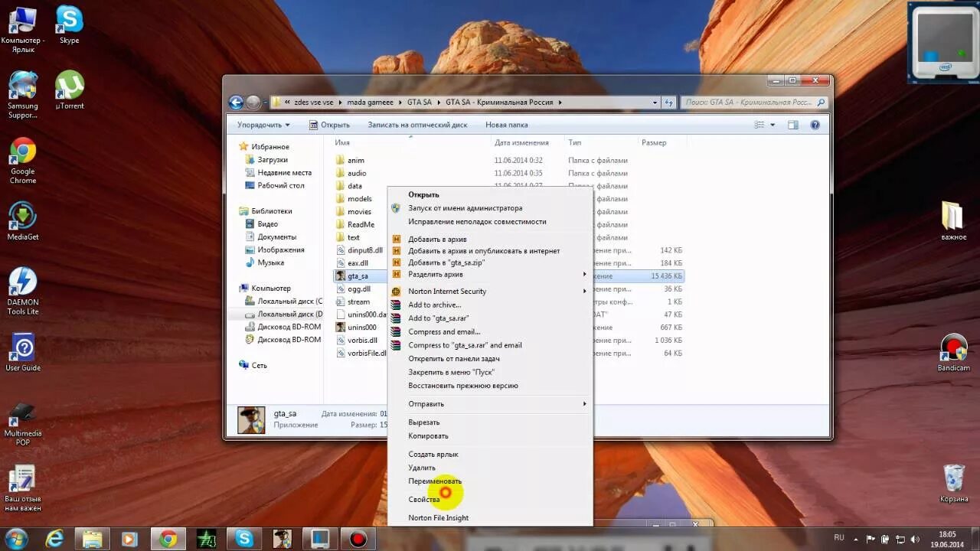Screen dimensions: 980x551
Task: Open Упорядочить dropdown menu
Action: (x=263, y=125)
